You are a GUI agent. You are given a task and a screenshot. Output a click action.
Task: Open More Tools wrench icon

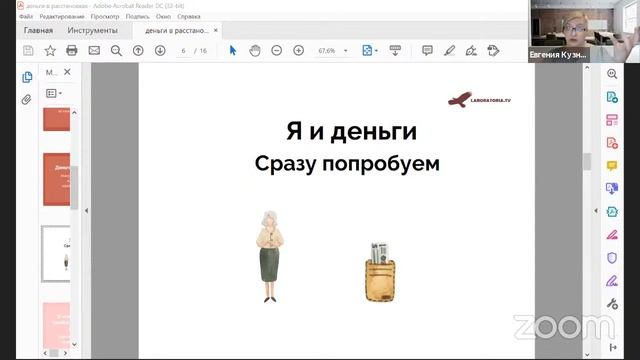coord(612,304)
